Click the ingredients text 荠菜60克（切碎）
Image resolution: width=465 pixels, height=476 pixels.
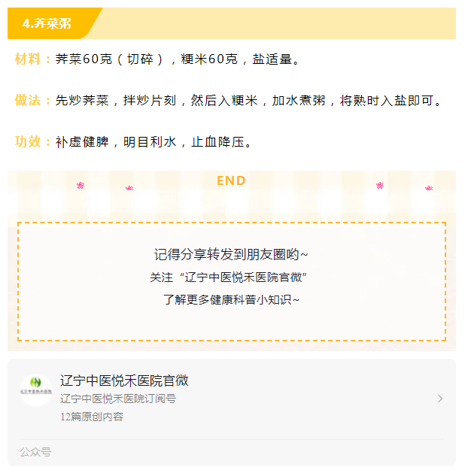click(109, 59)
